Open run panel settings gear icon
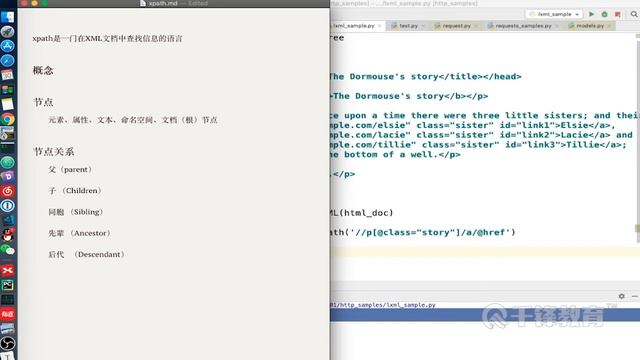The width and height of the screenshot is (640, 360). (x=622, y=296)
